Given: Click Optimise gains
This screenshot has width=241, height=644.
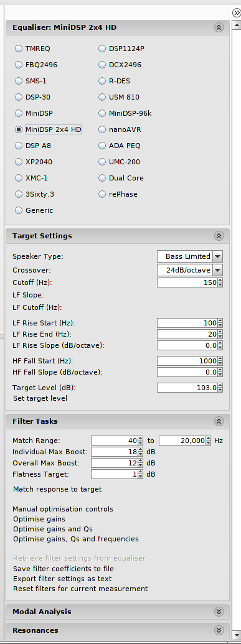Looking at the screenshot, I should [39, 519].
